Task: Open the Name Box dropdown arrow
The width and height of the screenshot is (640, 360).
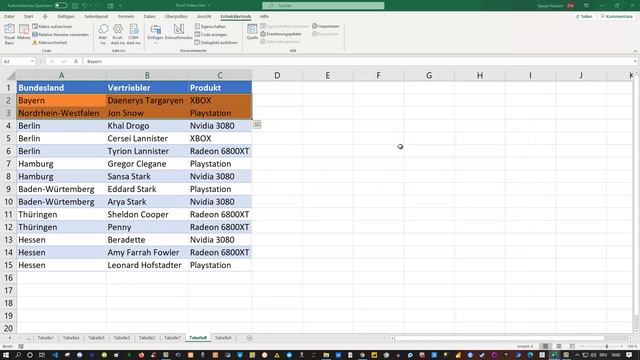Action: tap(32, 61)
